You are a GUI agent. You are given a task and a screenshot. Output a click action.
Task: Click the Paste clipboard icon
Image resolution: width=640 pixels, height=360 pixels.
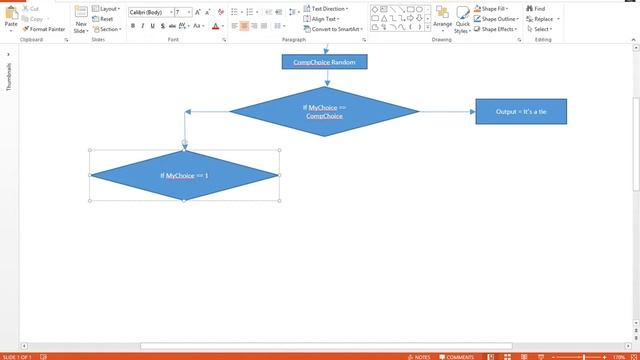pyautogui.click(x=11, y=13)
